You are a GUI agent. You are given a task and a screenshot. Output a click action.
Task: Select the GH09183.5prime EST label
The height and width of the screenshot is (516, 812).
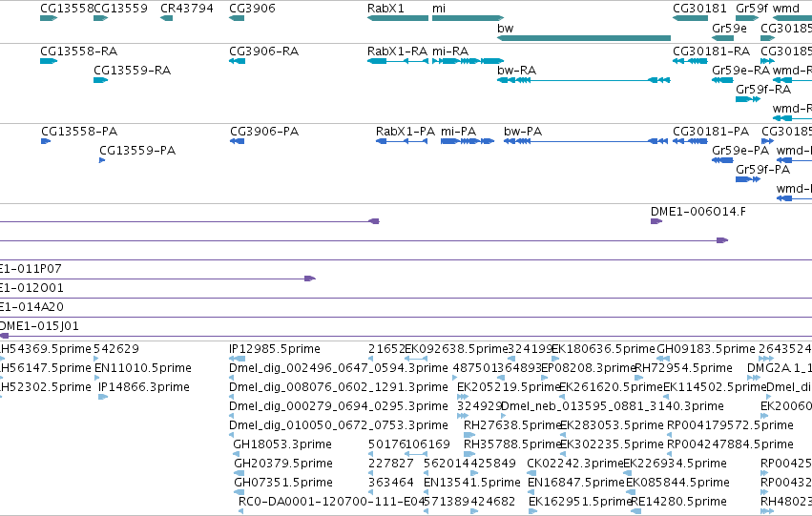[706, 349]
